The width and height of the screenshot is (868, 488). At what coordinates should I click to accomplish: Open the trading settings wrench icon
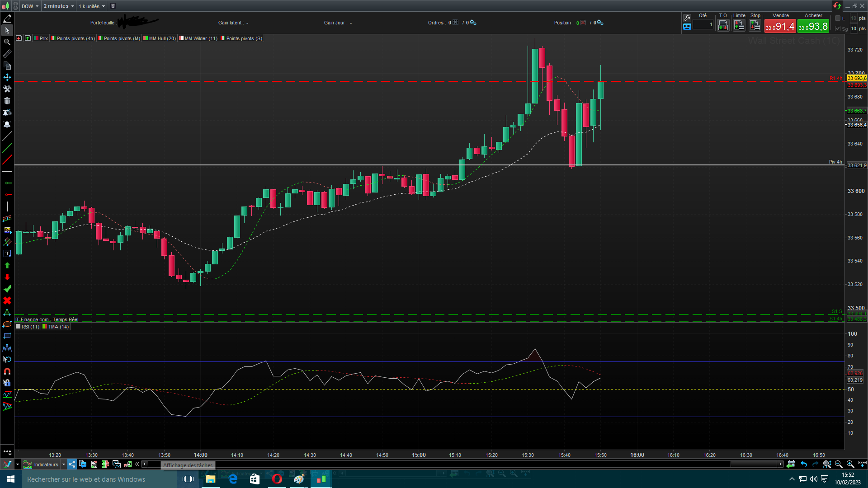687,18
